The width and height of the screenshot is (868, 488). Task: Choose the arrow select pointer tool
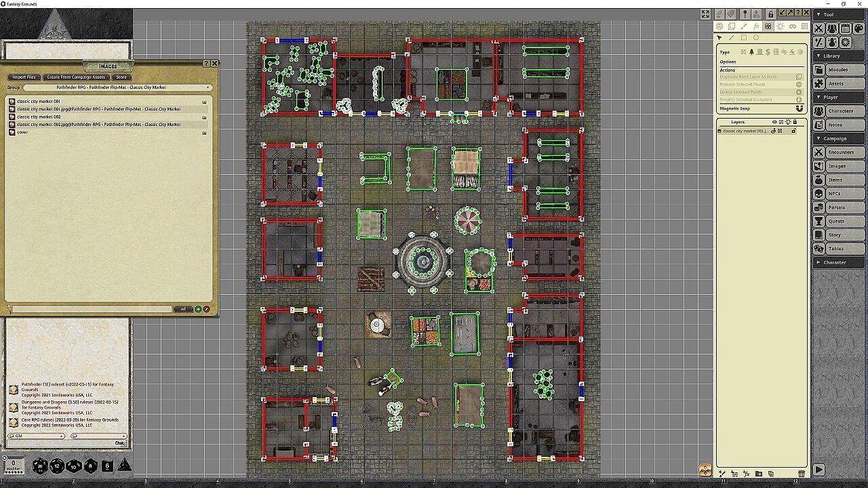pyautogui.click(x=720, y=38)
